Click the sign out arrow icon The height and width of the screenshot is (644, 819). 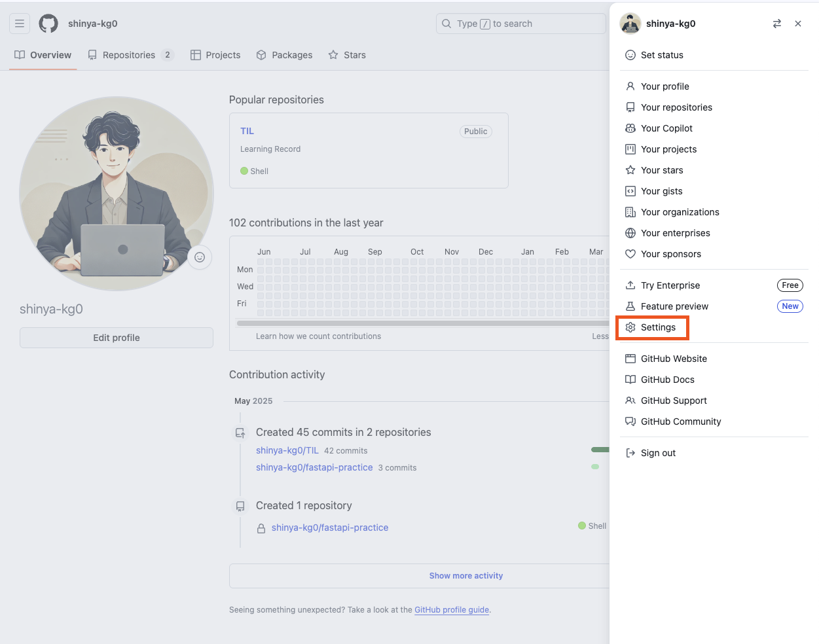[630, 452]
